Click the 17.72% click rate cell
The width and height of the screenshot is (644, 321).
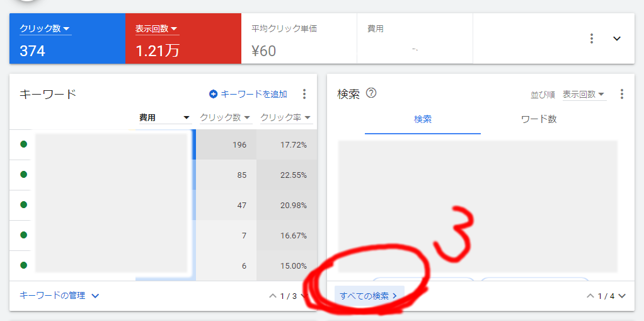click(x=287, y=144)
